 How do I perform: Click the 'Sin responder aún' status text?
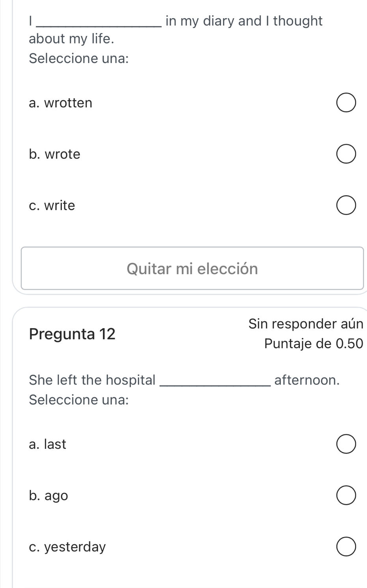click(306, 324)
